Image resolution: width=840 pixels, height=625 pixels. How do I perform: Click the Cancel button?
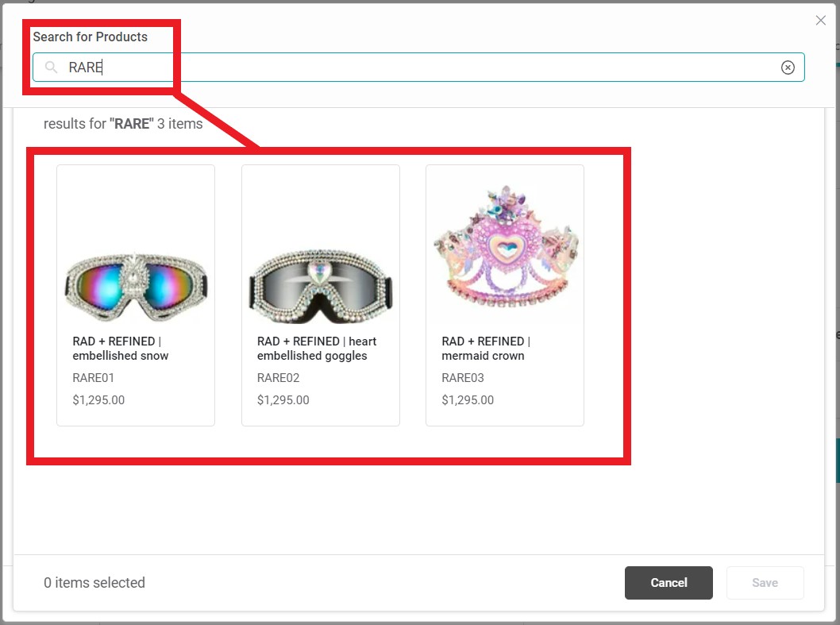click(x=669, y=583)
